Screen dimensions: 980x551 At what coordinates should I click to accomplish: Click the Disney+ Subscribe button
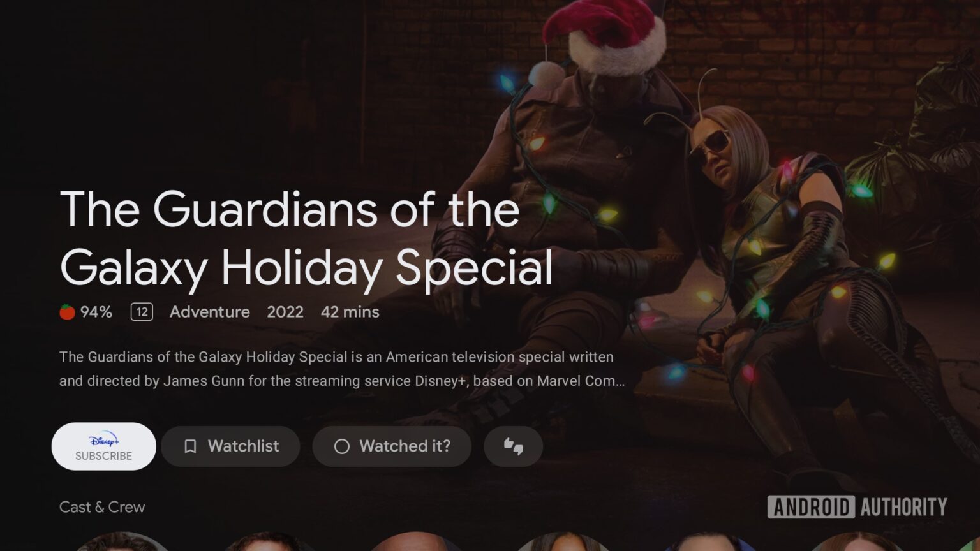(x=103, y=446)
